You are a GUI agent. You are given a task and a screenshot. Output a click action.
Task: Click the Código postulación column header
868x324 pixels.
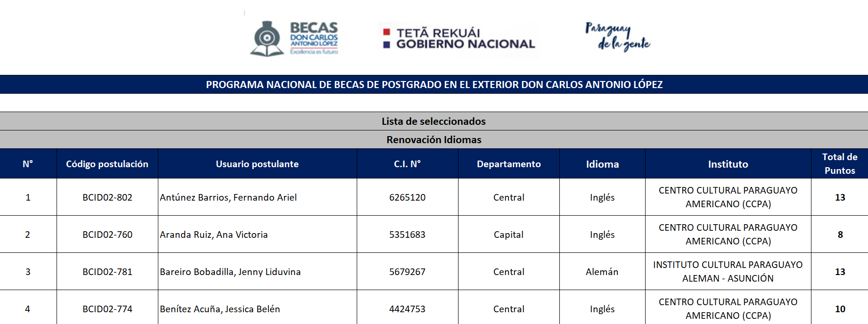[107, 164]
